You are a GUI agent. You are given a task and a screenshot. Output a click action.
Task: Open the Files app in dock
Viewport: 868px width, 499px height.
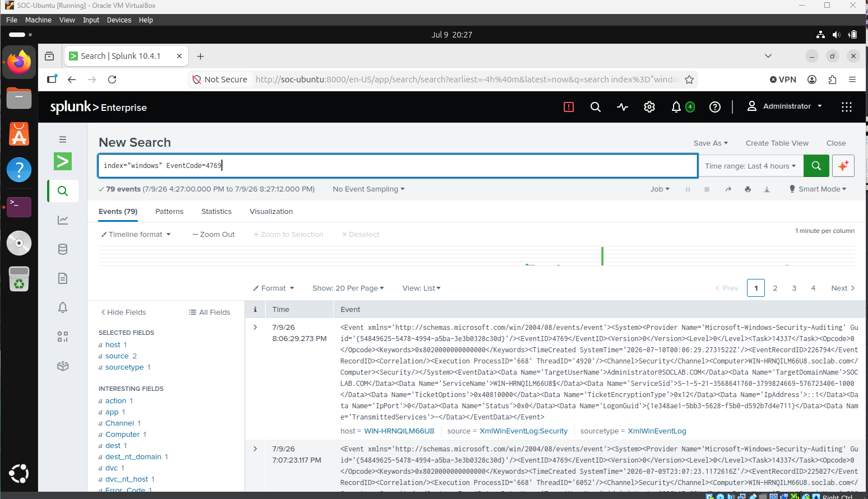pyautogui.click(x=19, y=99)
